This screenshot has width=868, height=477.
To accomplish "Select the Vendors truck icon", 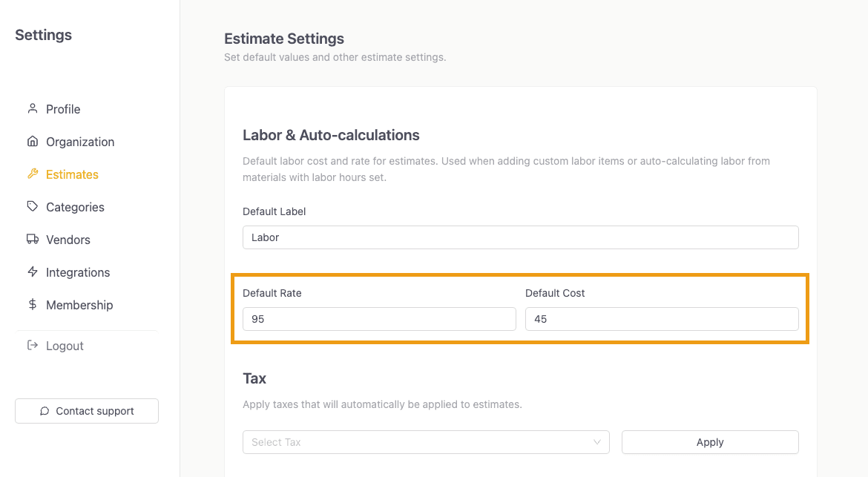I will pos(33,240).
